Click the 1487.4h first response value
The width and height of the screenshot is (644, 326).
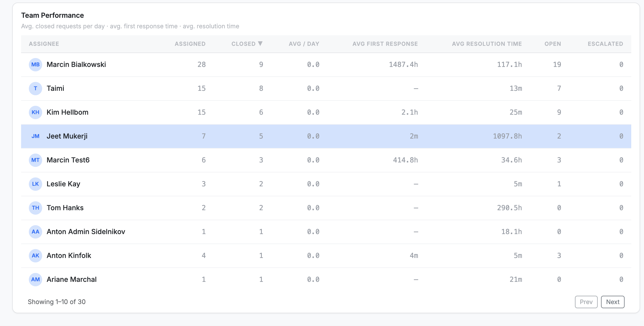pyautogui.click(x=403, y=64)
